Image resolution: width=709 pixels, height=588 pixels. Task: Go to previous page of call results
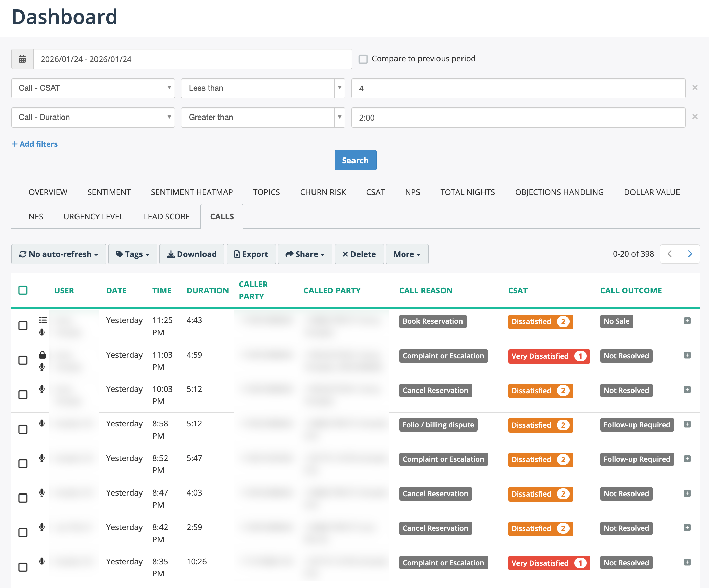pyautogui.click(x=670, y=254)
